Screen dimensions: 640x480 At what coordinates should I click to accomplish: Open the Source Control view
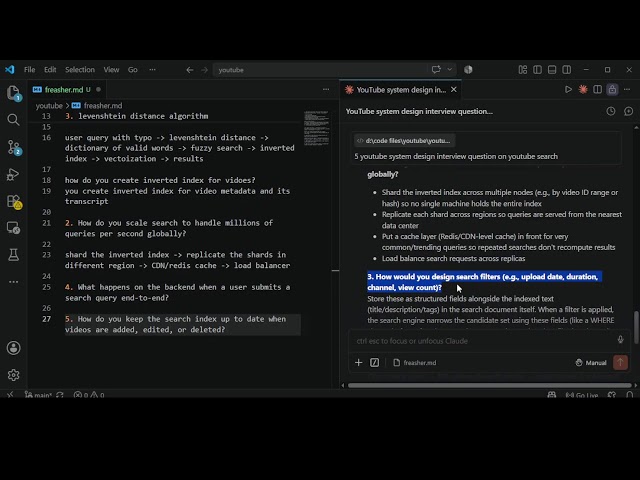pyautogui.click(x=13, y=147)
